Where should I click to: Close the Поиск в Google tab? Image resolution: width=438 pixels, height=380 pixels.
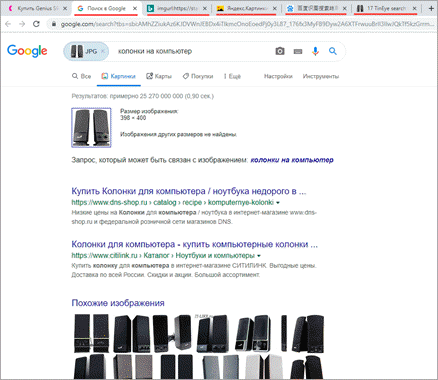click(x=135, y=9)
